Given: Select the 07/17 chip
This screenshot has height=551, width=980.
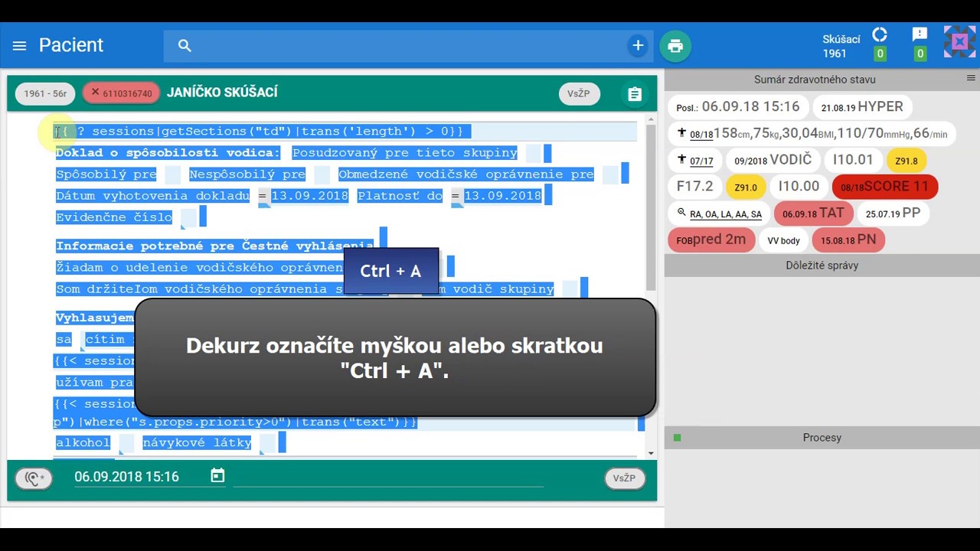Looking at the screenshot, I should tap(695, 161).
